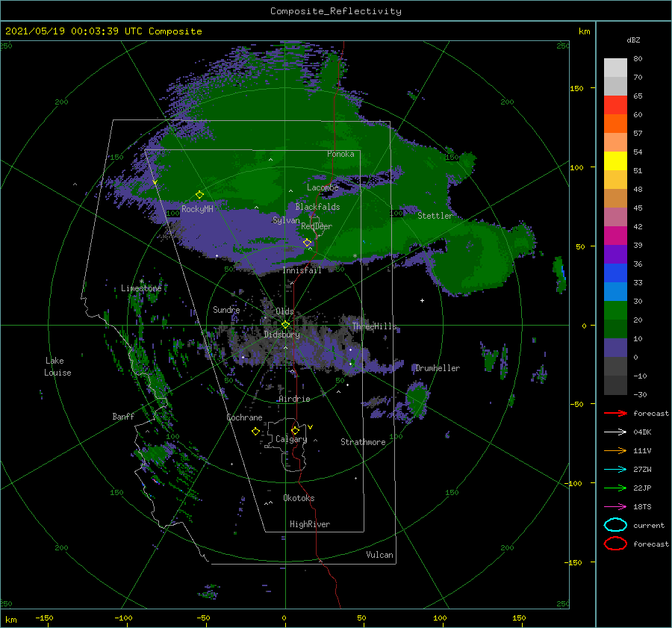Click the yellow diamond marker above Calgary label
Screen dimensions: 672x628
coord(295,430)
